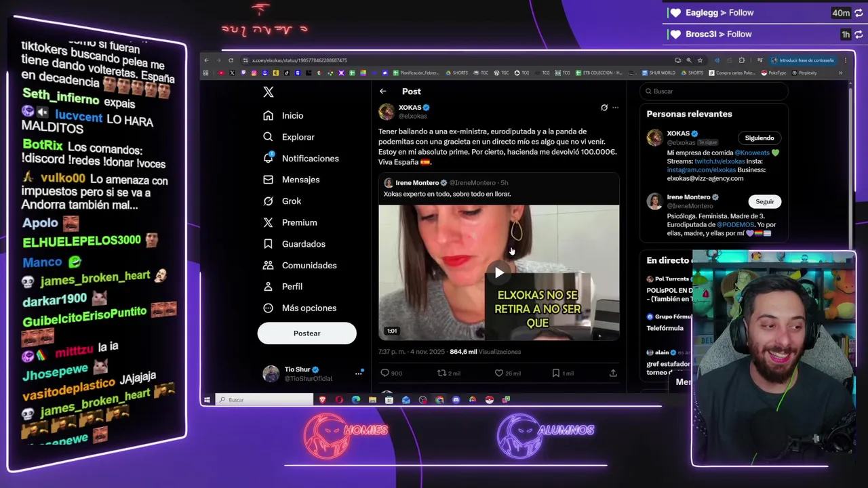The image size is (868, 488).
Task: Reload the browser page
Action: (x=231, y=60)
